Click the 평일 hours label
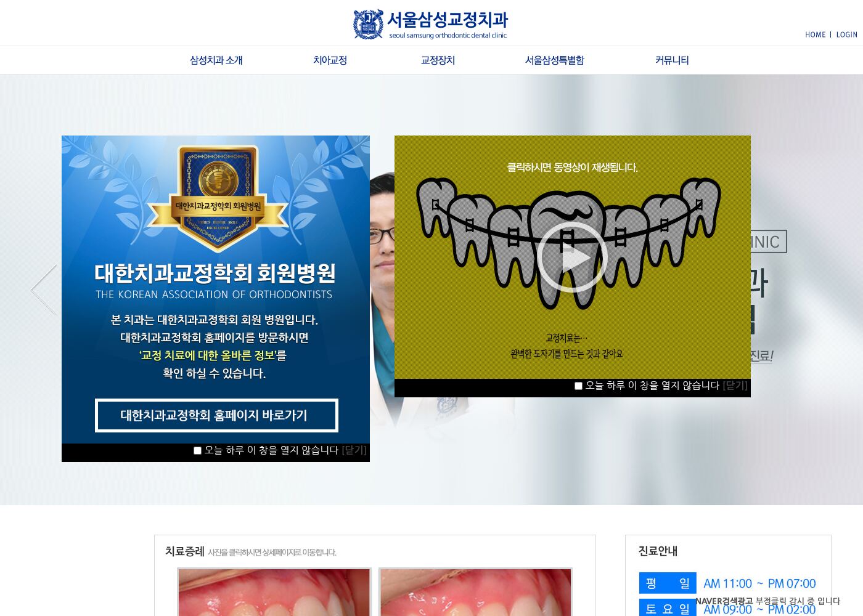The height and width of the screenshot is (616, 863). coord(668,583)
